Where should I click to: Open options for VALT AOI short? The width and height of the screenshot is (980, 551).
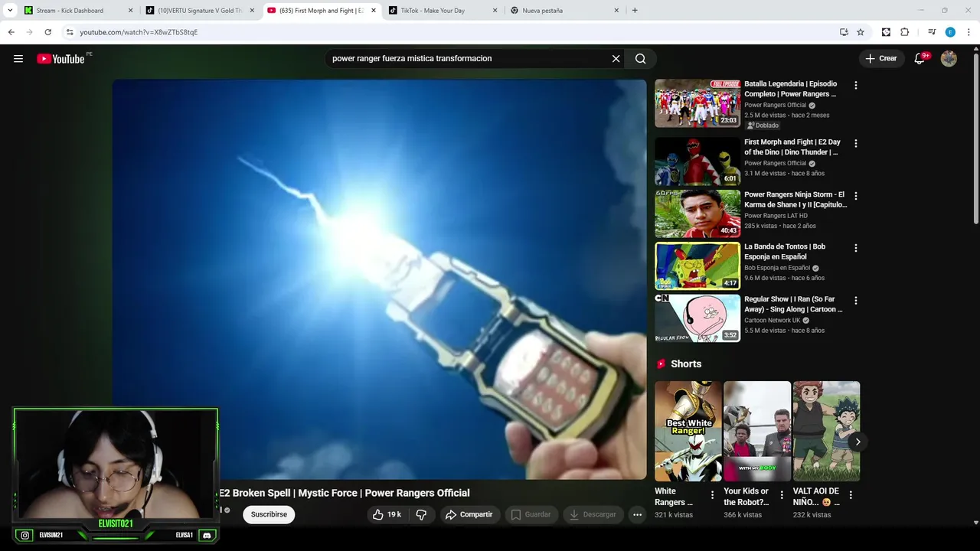[x=850, y=495]
